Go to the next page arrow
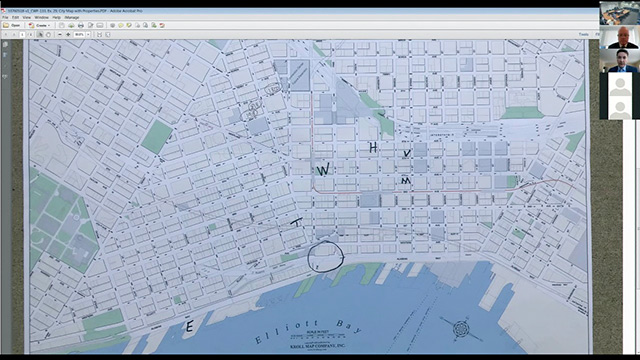The height and width of the screenshot is (360, 640). tap(14, 35)
